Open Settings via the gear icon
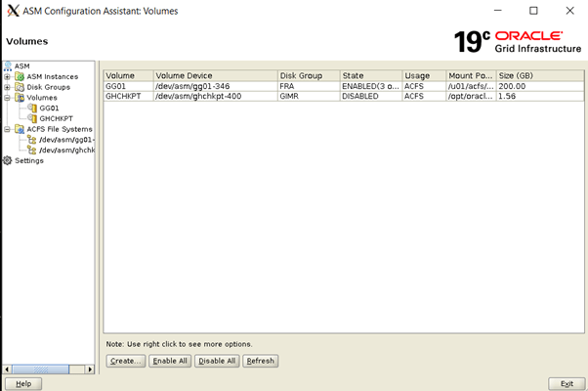Image resolution: width=588 pixels, height=391 pixels. pyautogui.click(x=8, y=160)
